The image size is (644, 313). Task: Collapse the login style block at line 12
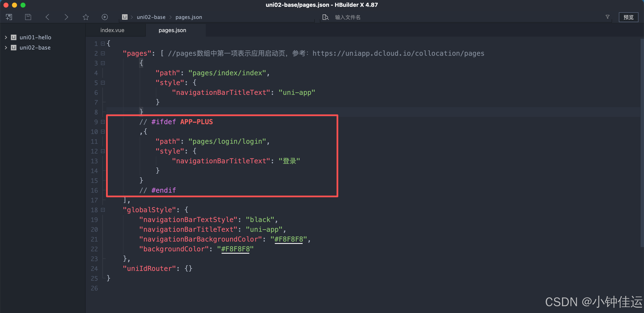(103, 151)
